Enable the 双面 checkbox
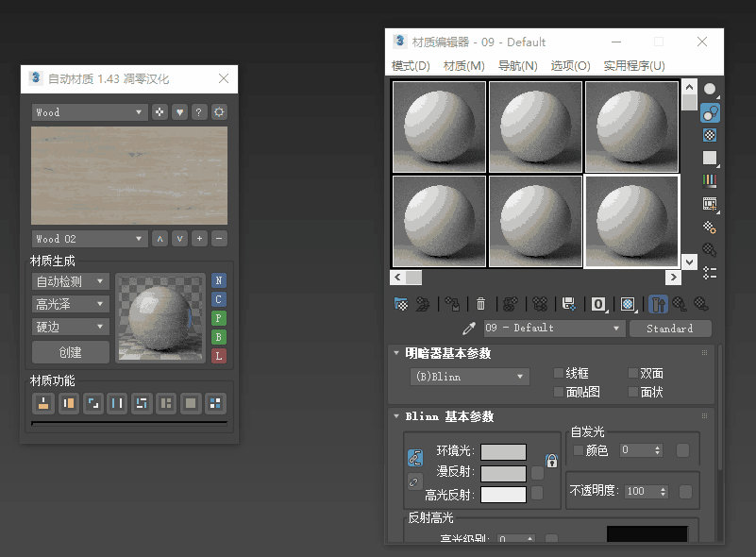This screenshot has width=756, height=557. [x=633, y=373]
